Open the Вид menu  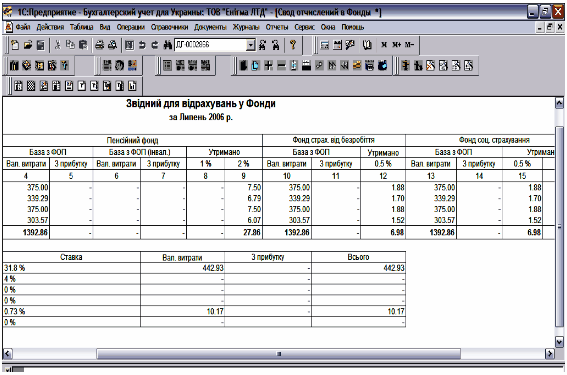[105, 27]
